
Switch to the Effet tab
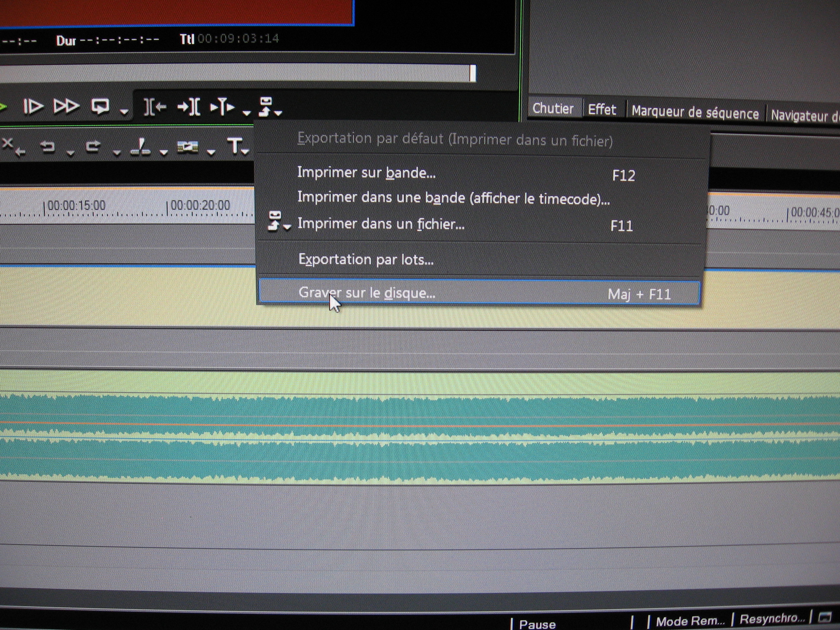pyautogui.click(x=601, y=110)
